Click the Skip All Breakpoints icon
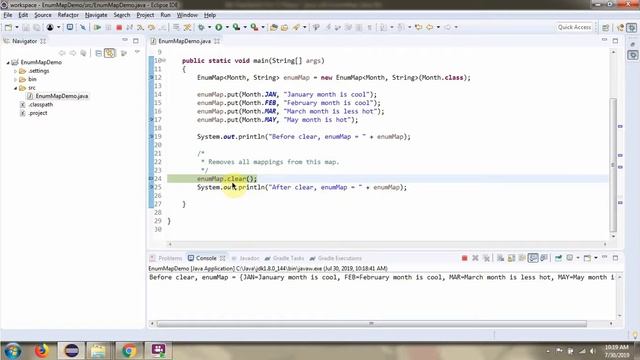Screen dimensions: 640x360 coord(83,27)
